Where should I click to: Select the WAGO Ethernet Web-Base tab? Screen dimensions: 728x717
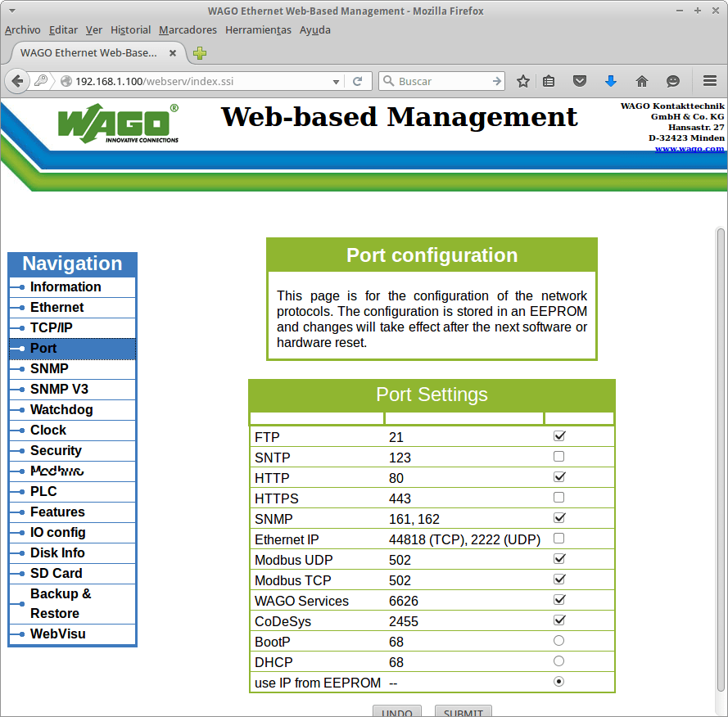(90, 52)
